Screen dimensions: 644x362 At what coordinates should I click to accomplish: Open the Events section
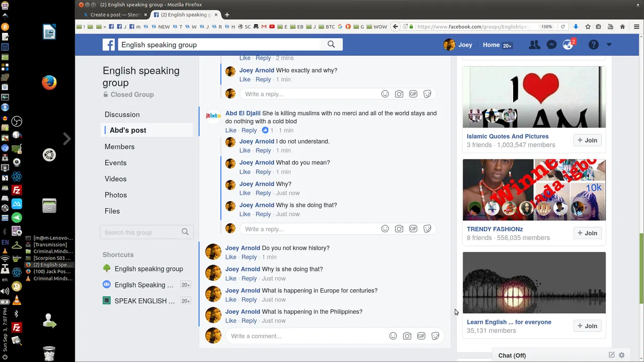115,163
